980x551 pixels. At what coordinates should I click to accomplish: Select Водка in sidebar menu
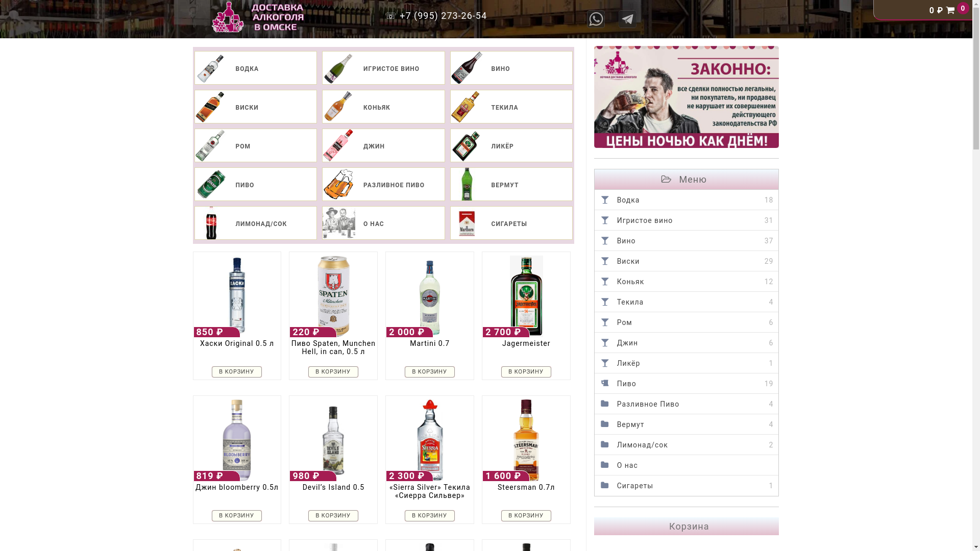coord(686,200)
